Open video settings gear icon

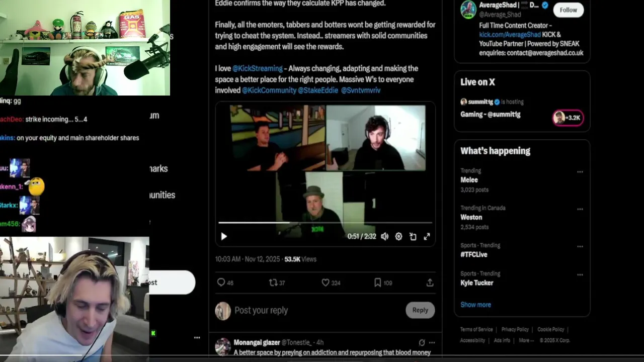point(398,236)
